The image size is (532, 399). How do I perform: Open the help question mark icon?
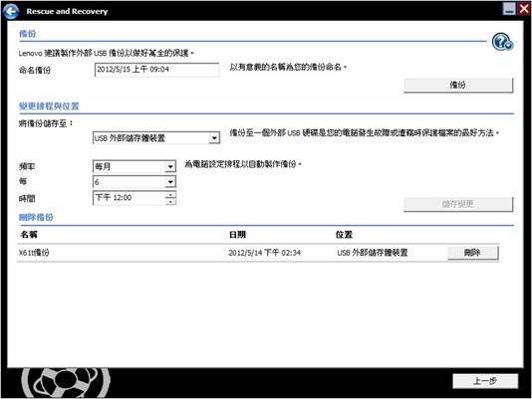[x=502, y=42]
